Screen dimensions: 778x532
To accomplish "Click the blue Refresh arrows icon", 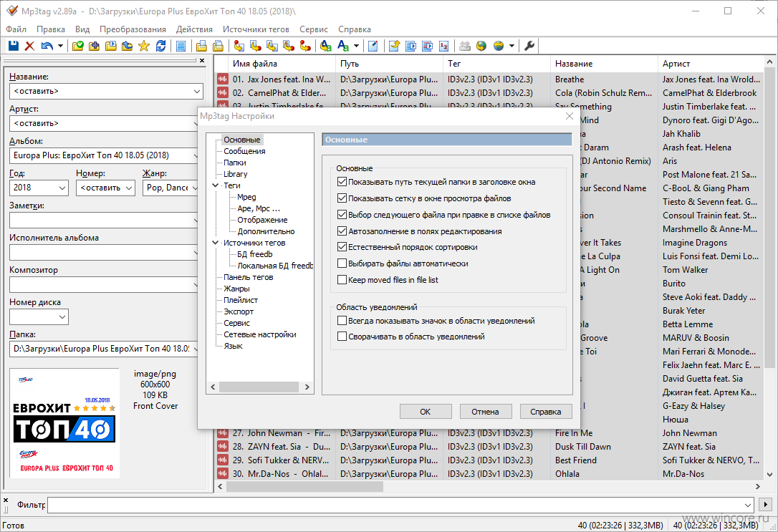I will coord(160,46).
